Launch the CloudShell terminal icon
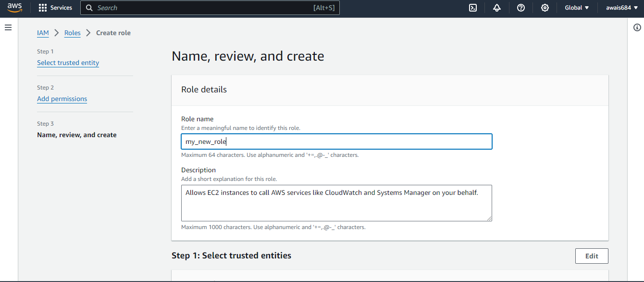The image size is (644, 282). click(x=473, y=8)
